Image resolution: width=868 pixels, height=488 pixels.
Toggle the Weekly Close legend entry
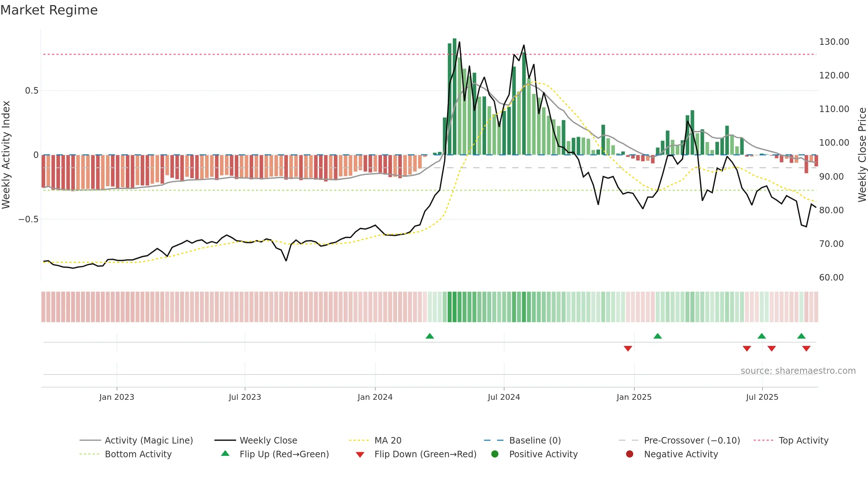point(256,440)
